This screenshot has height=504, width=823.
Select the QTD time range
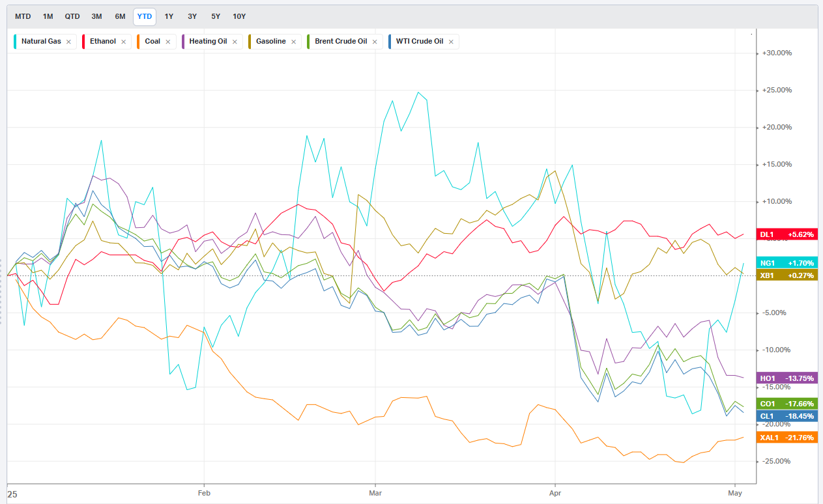(72, 16)
